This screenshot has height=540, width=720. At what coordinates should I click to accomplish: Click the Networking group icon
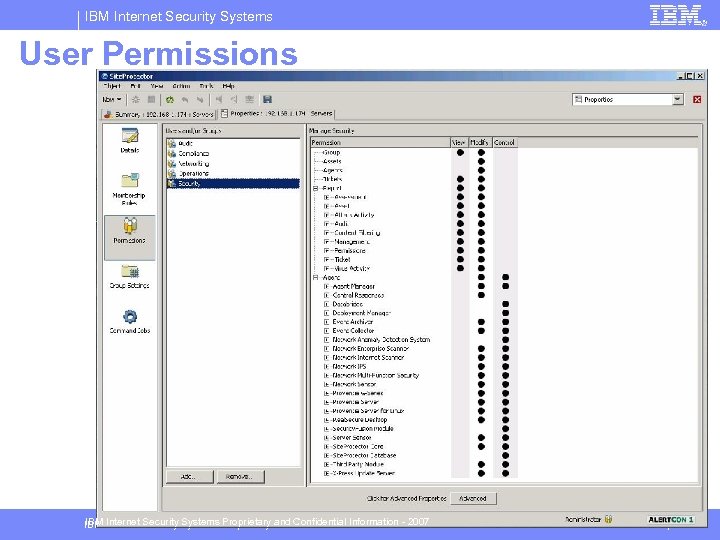coord(172,163)
